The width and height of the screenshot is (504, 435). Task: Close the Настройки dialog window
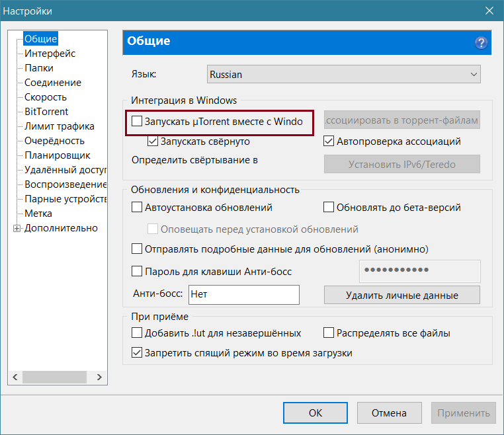point(489,11)
